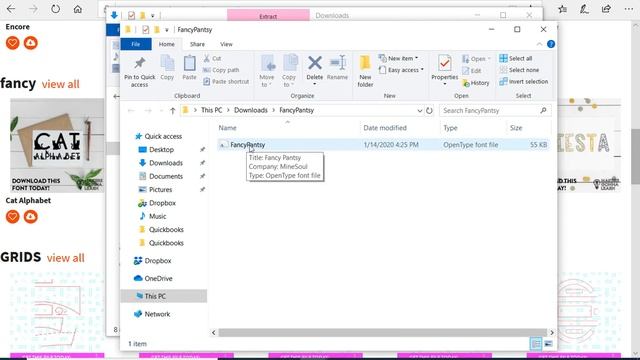Favorite the Cat Alphabet font
The width and height of the screenshot is (640, 360).
point(13,217)
